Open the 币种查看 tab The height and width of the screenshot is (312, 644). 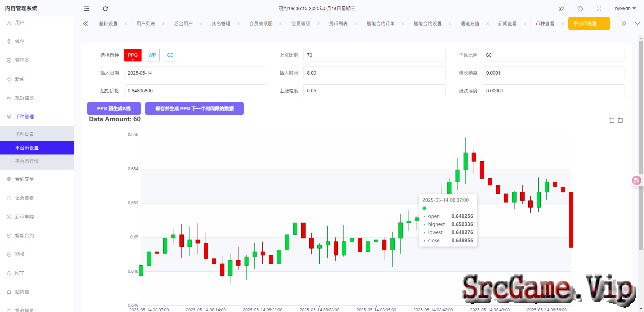(545, 24)
